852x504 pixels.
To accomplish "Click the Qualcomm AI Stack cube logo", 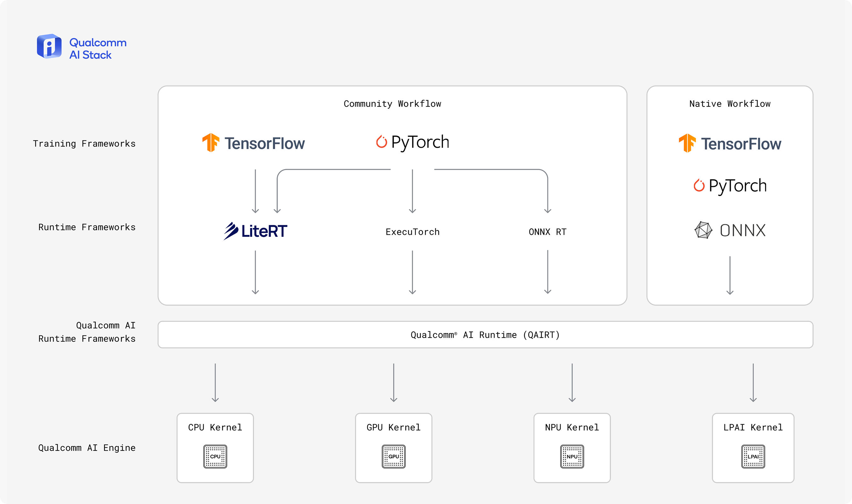I will 49,46.
